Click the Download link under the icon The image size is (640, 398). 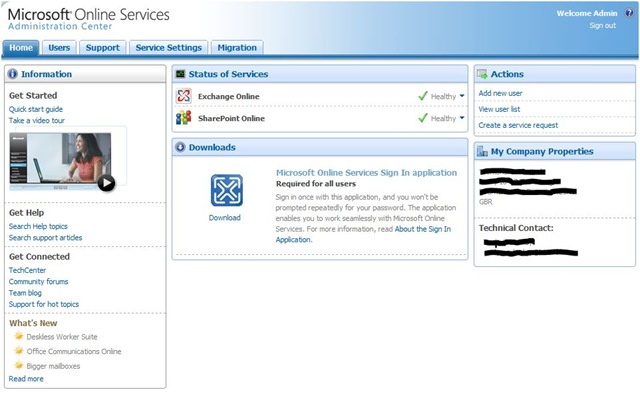224,218
